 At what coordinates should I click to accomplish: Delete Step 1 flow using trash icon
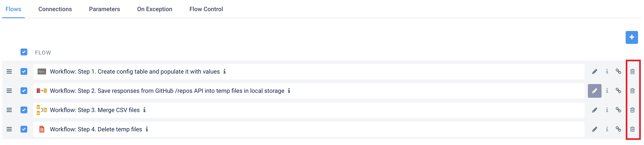coord(632,72)
